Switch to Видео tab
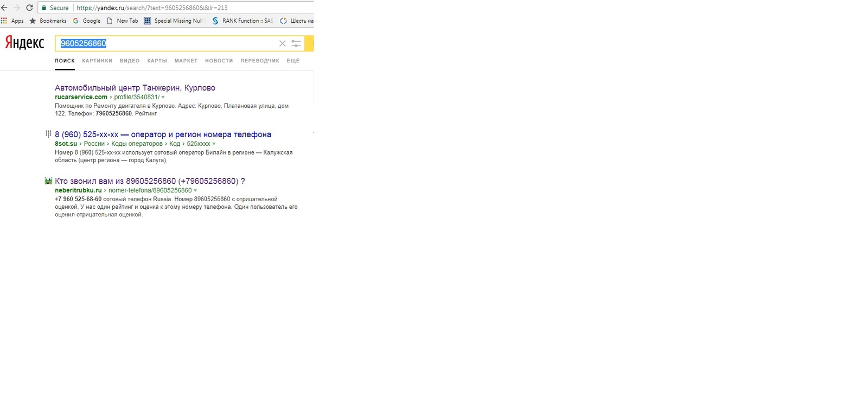868x418 pixels. [x=130, y=61]
